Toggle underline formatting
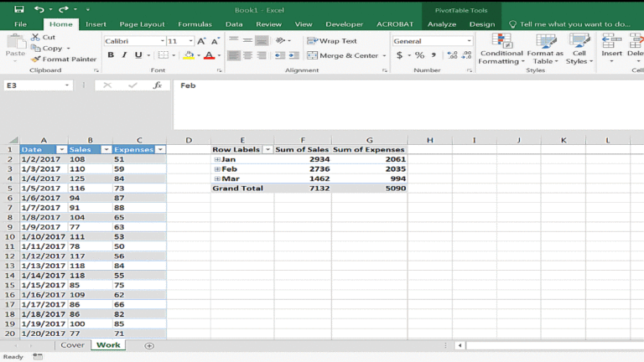 click(138, 55)
